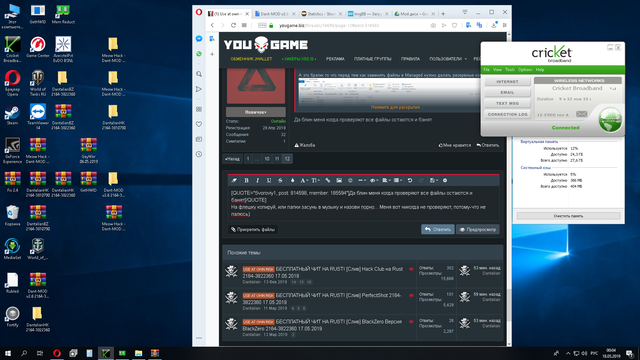Click Очистить память button in memory window

tap(568, 216)
